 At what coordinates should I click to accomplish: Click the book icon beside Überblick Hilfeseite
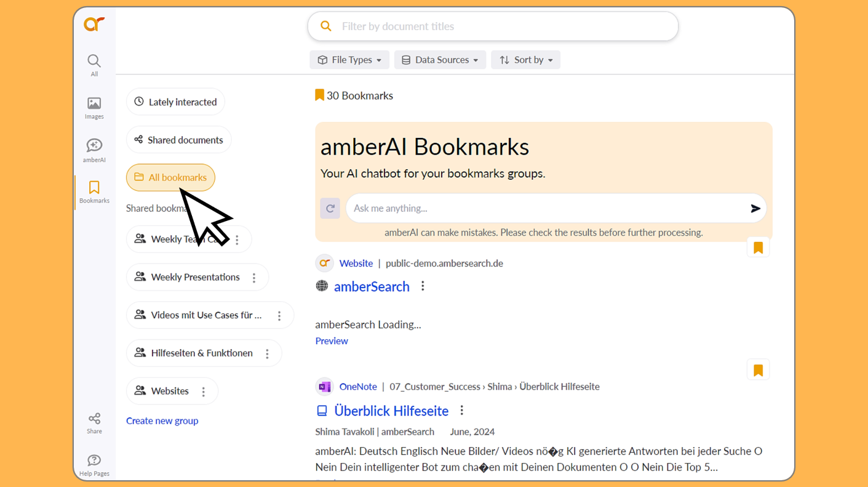click(x=322, y=411)
